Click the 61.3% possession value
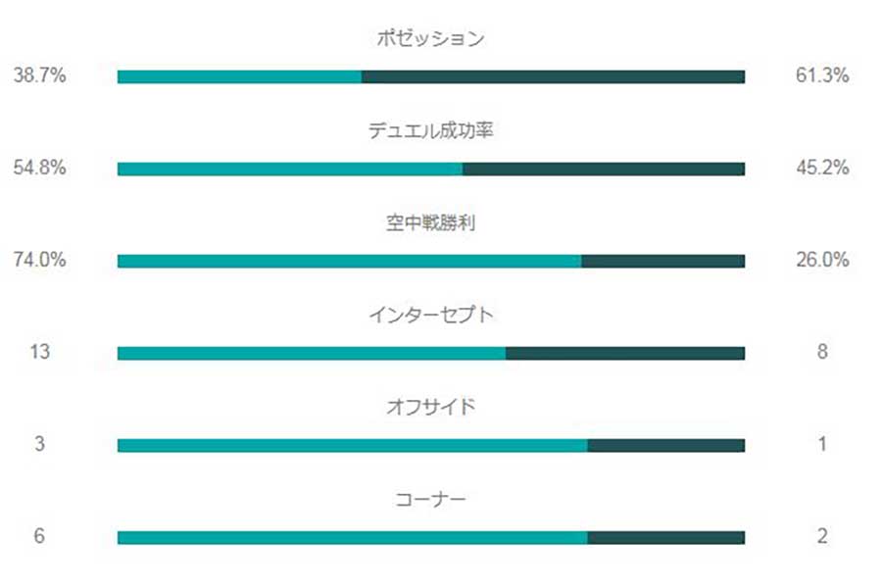Screen dimensions: 882x588 pos(821,75)
